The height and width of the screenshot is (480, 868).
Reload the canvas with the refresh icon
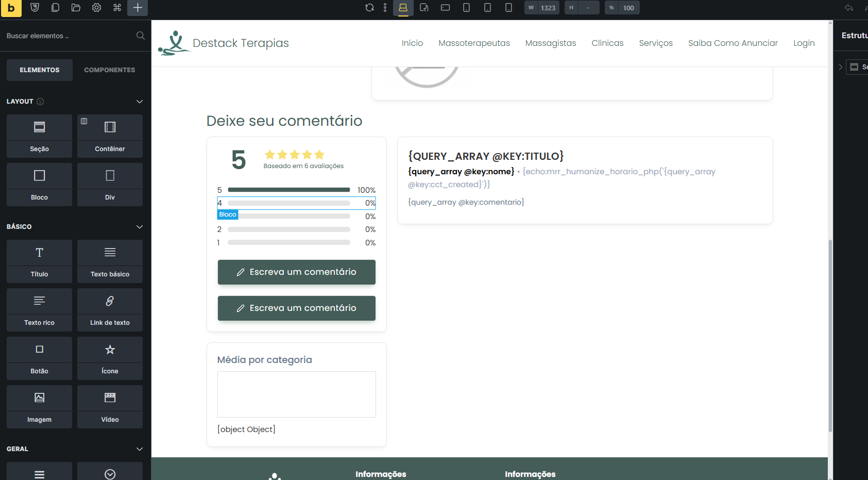(x=369, y=8)
